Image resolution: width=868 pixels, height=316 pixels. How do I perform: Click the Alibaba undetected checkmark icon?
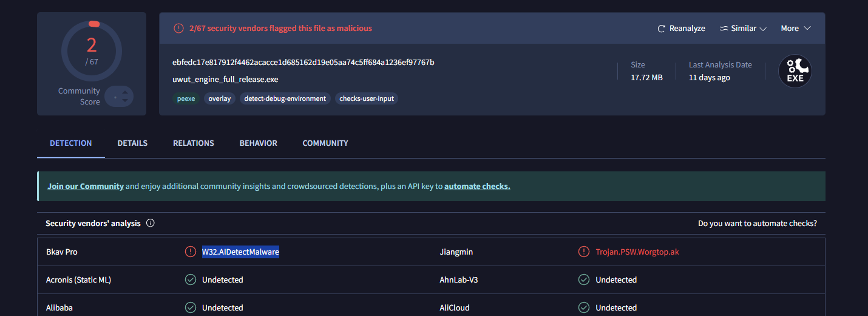[191, 307]
